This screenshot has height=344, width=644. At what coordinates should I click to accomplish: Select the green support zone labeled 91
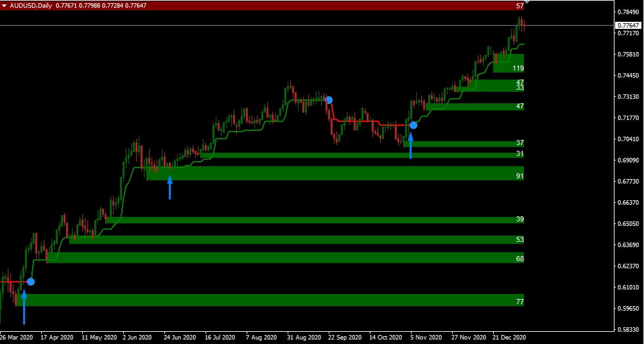click(335, 173)
